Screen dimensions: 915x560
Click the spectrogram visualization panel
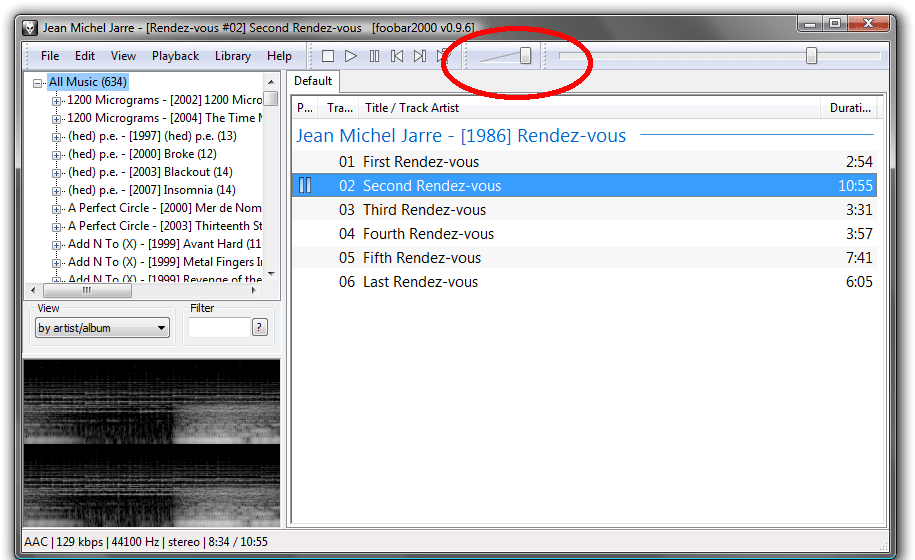pyautogui.click(x=152, y=443)
